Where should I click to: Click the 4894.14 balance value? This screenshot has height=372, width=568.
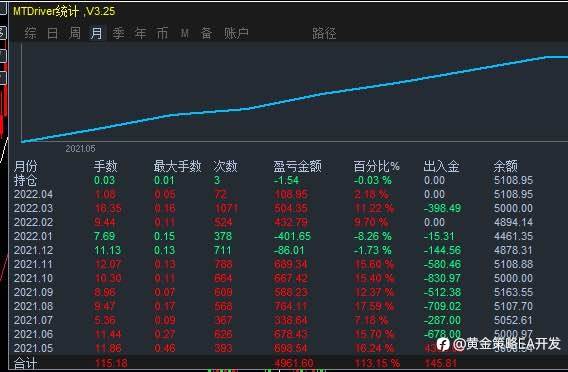point(513,222)
